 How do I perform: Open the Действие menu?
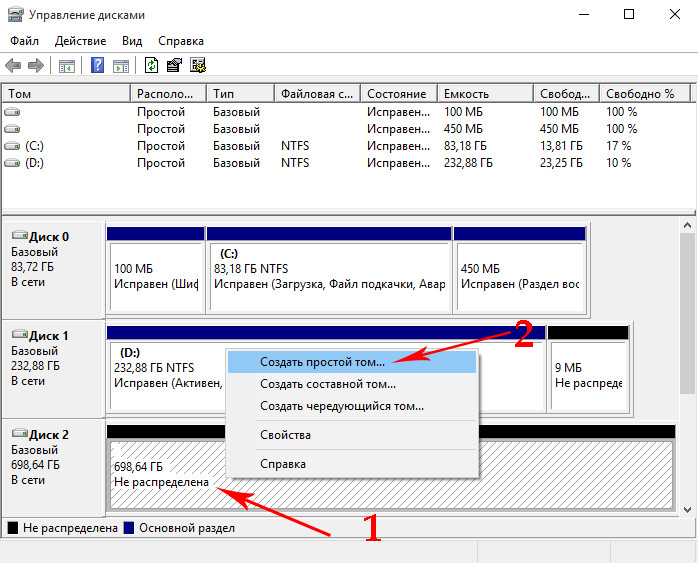81,41
